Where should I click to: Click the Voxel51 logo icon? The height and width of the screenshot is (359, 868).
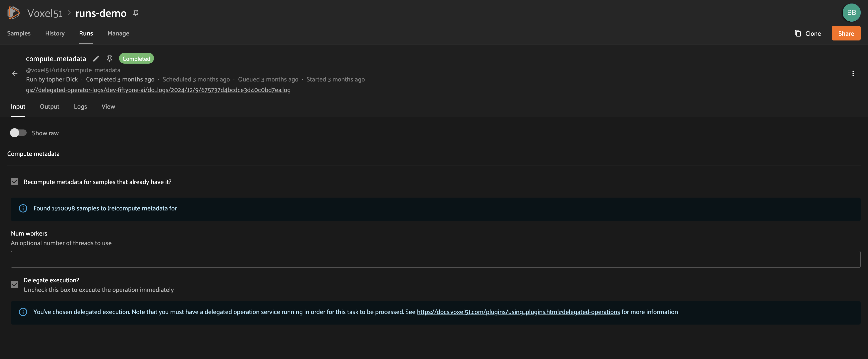click(x=14, y=13)
